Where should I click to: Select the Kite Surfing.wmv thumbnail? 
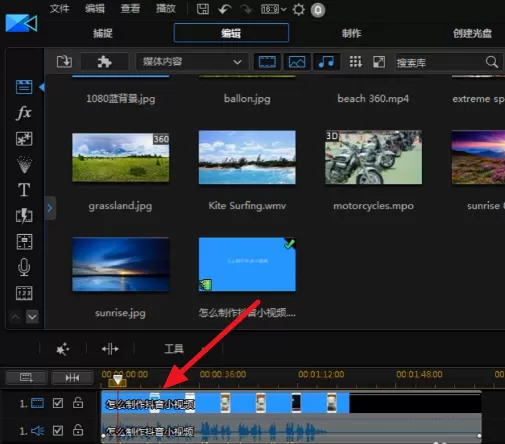[x=247, y=157]
